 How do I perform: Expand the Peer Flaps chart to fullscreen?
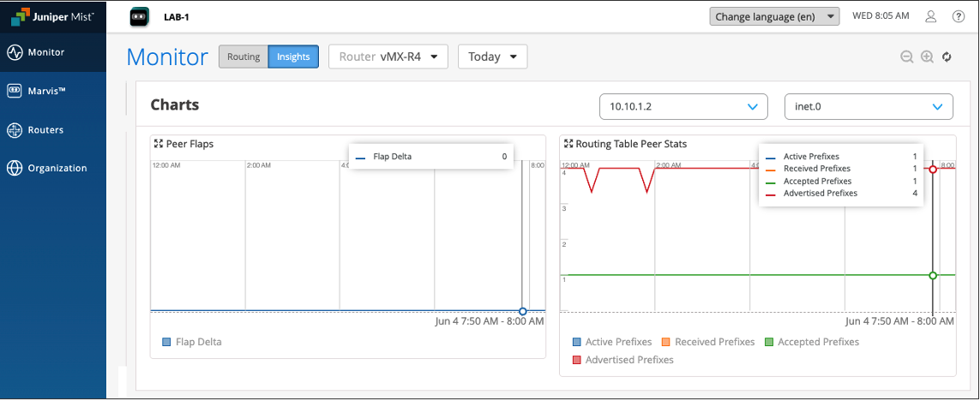click(x=157, y=144)
